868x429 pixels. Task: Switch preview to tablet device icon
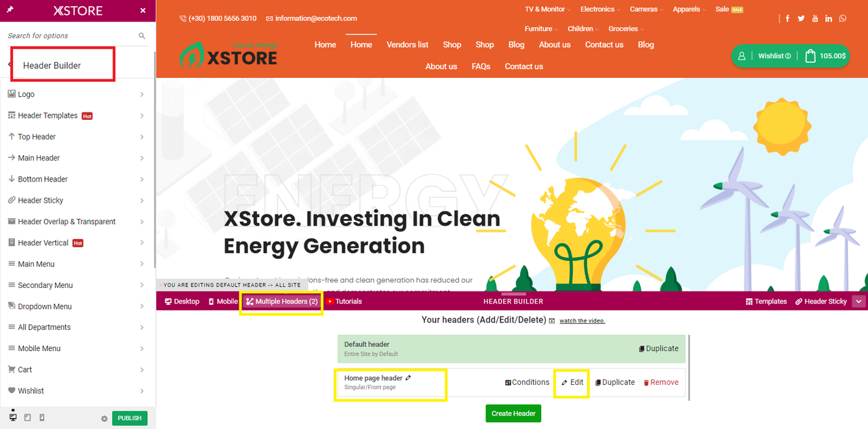pyautogui.click(x=27, y=418)
